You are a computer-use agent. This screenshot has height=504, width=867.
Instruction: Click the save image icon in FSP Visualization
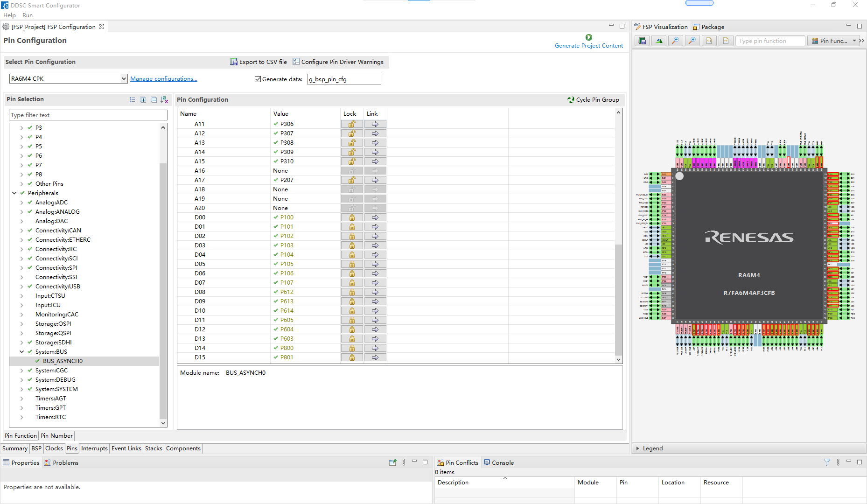pos(642,41)
